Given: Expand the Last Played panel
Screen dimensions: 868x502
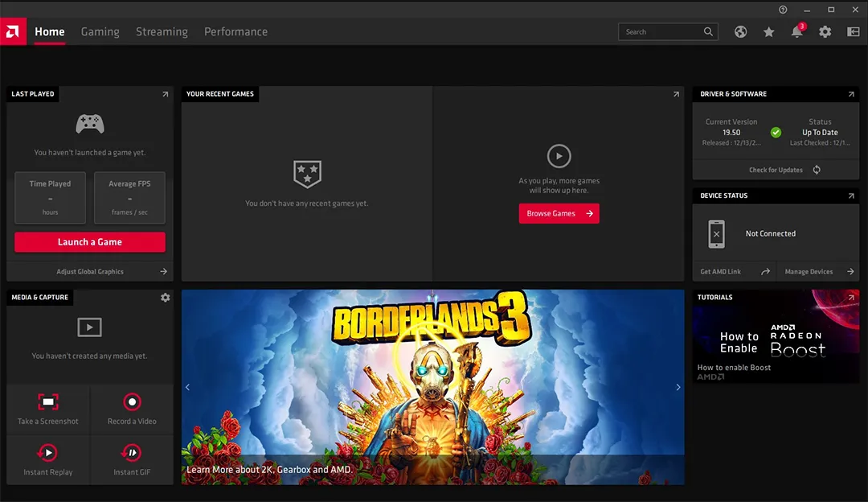Looking at the screenshot, I should click(x=166, y=94).
